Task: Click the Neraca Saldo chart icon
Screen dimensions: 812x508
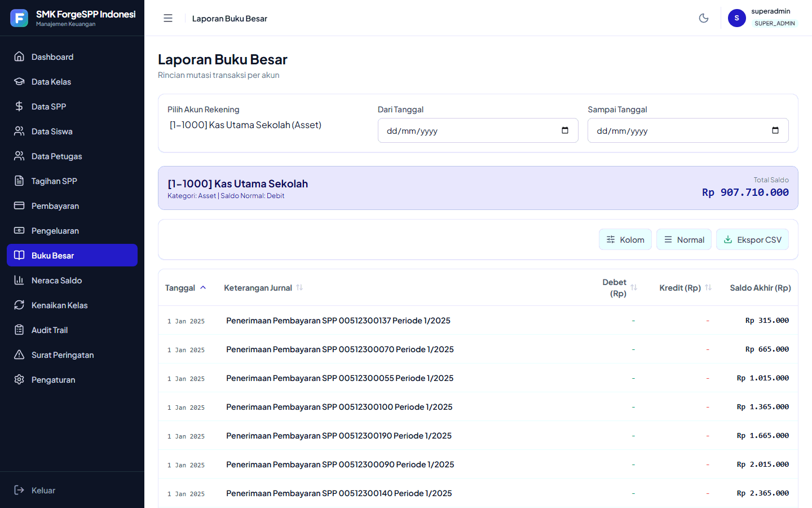Action: coord(19,280)
